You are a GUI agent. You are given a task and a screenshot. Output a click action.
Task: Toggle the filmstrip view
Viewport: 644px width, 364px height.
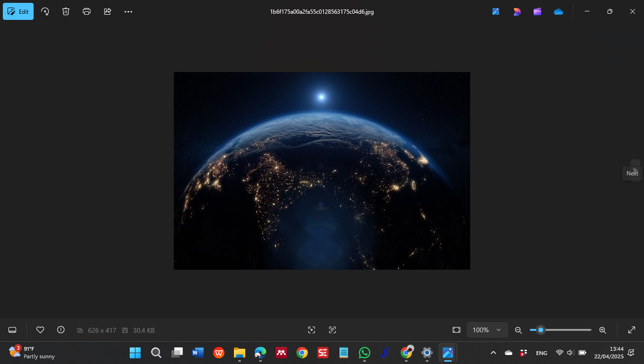(13, 330)
